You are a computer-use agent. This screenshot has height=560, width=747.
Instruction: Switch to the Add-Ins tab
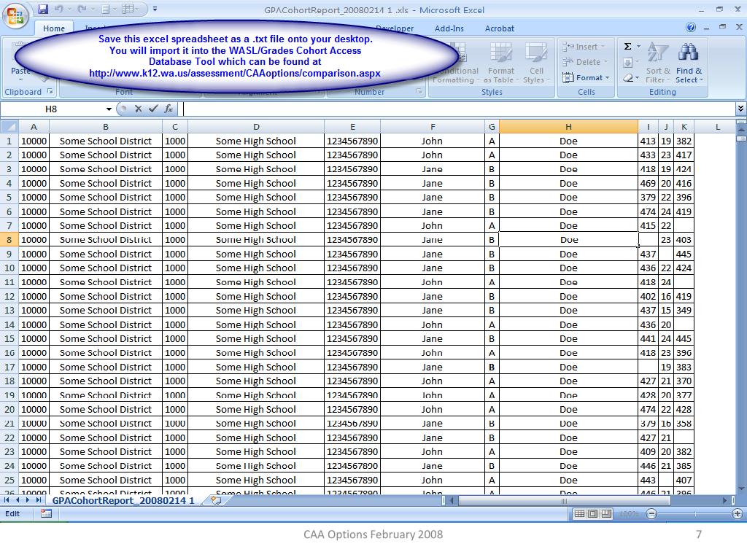(x=449, y=28)
